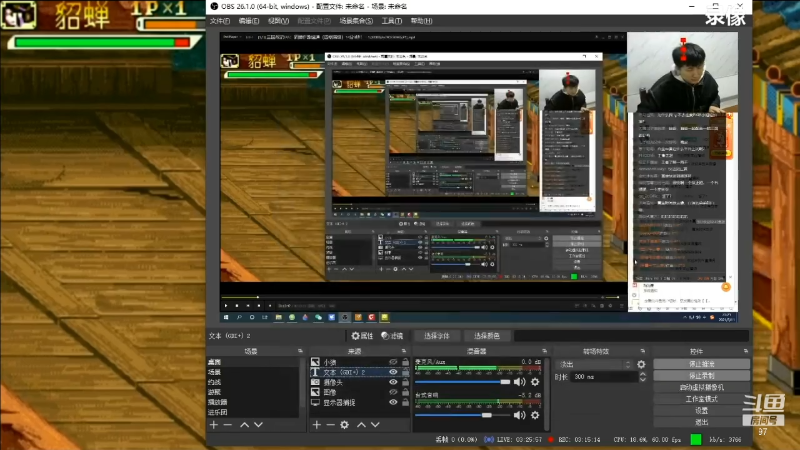The height and width of the screenshot is (450, 800).
Task: Remove selected scene with minus icon
Action: (228, 424)
